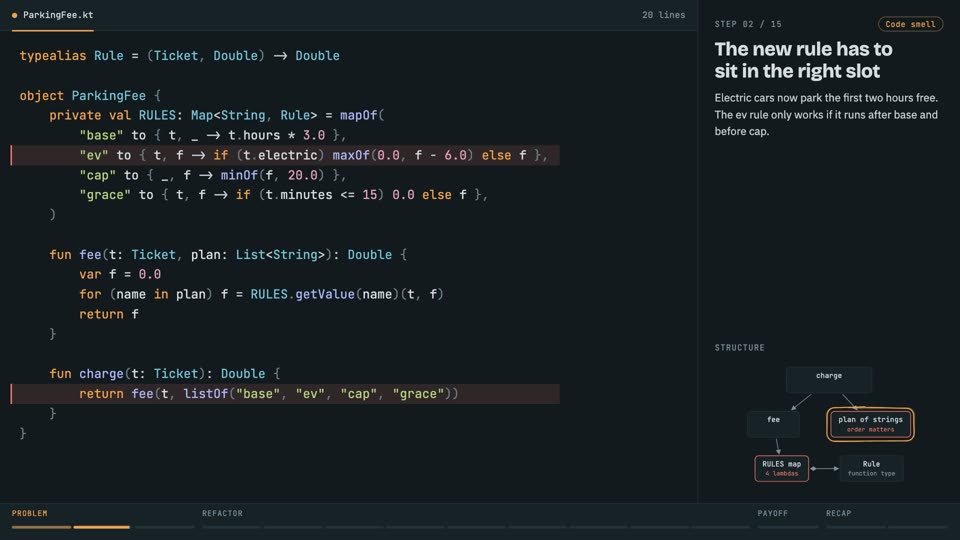Click the heading 'The new rule has to sit in the right slot'
This screenshot has height=540, width=960.
(803, 60)
